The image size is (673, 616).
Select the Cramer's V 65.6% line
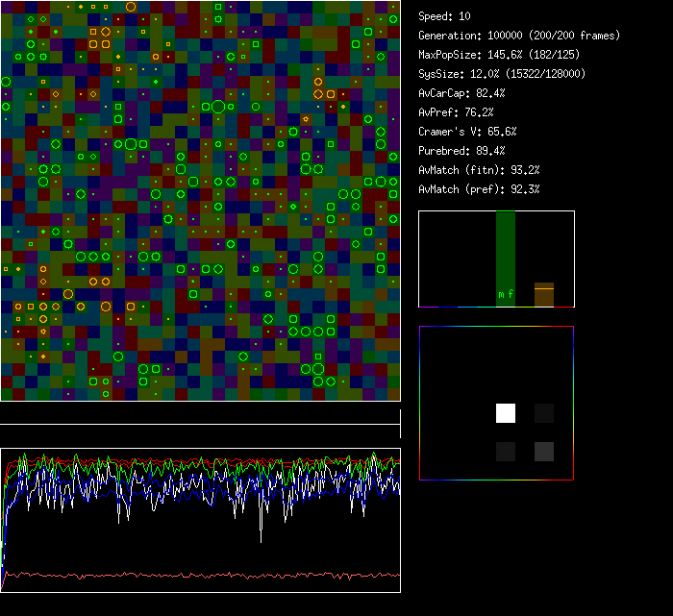(467, 132)
